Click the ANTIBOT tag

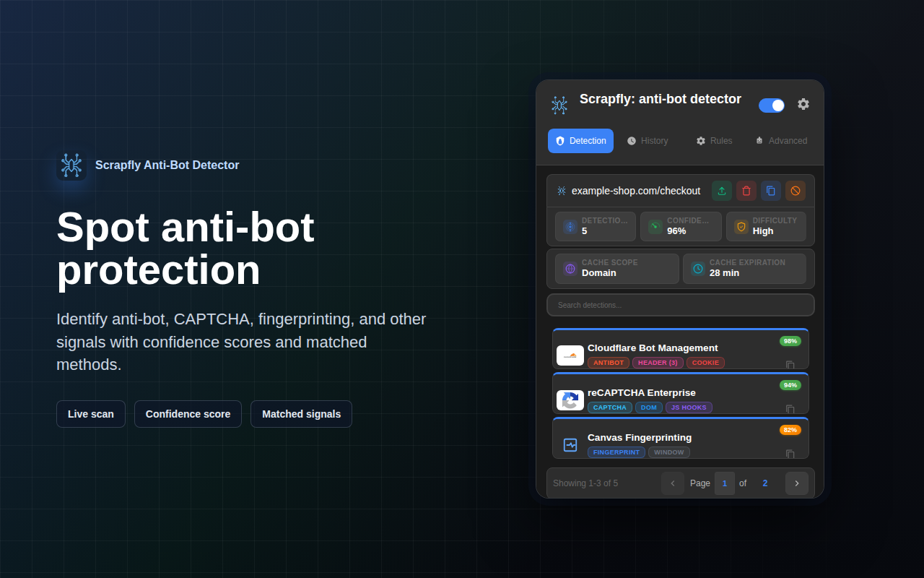click(x=609, y=363)
